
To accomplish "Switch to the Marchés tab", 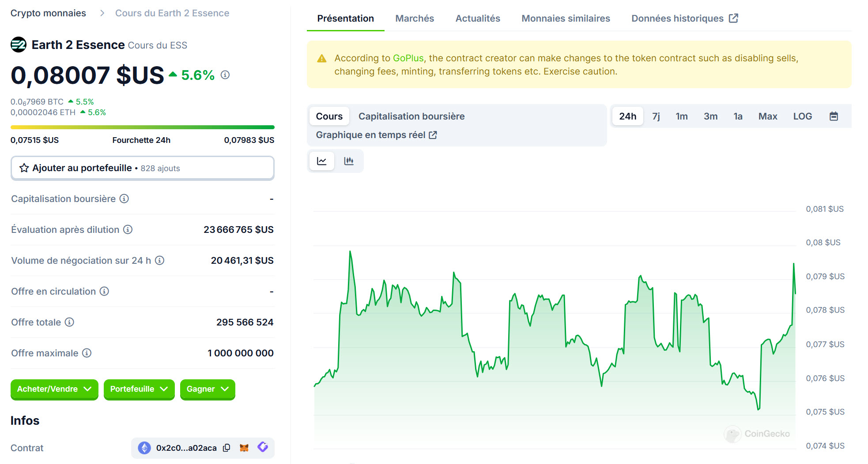I will click(x=415, y=19).
